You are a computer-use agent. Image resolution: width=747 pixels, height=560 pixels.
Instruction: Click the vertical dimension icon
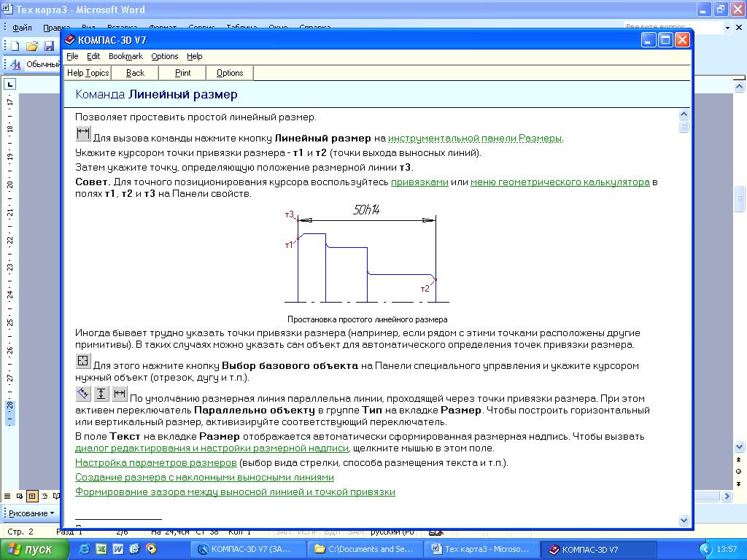point(101,393)
